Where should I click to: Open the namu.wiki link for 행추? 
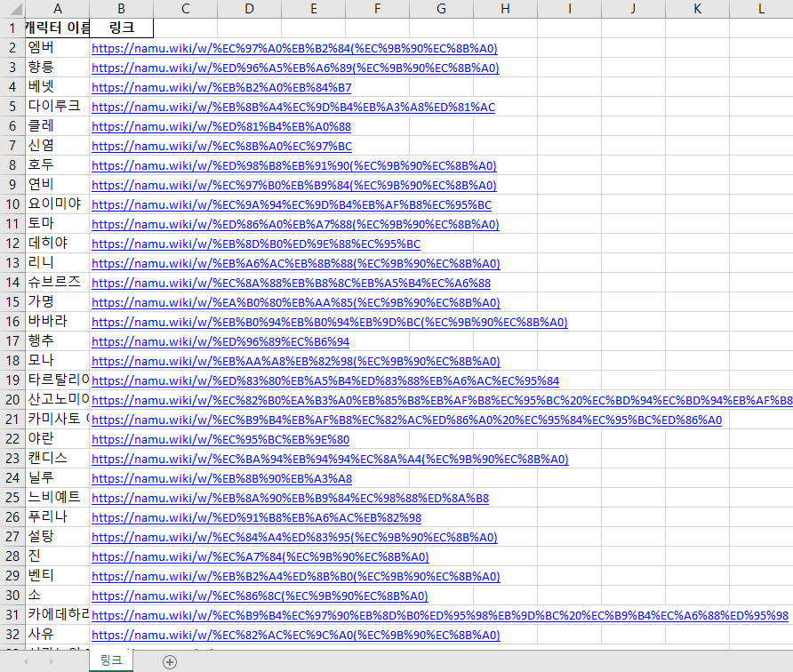[220, 342]
